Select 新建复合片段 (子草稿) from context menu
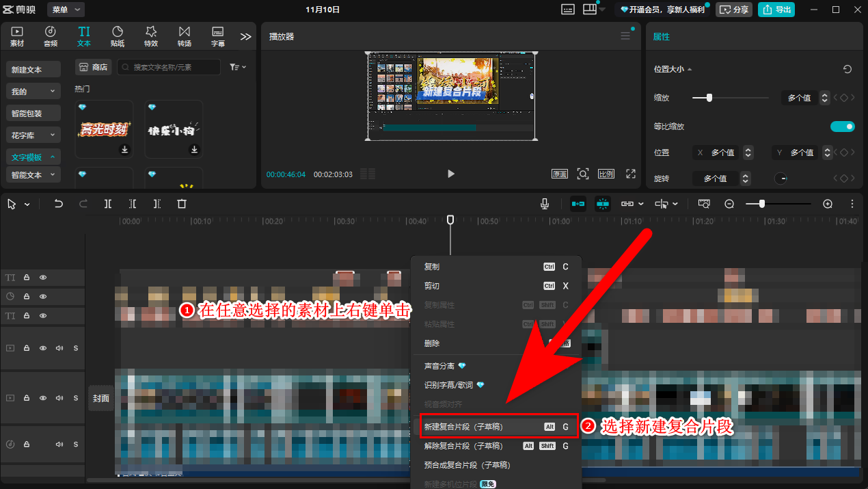Viewport: 868px width, 489px height. [463, 427]
